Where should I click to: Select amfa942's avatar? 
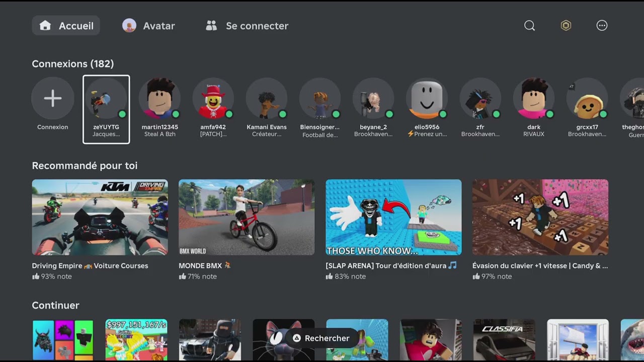tap(213, 99)
